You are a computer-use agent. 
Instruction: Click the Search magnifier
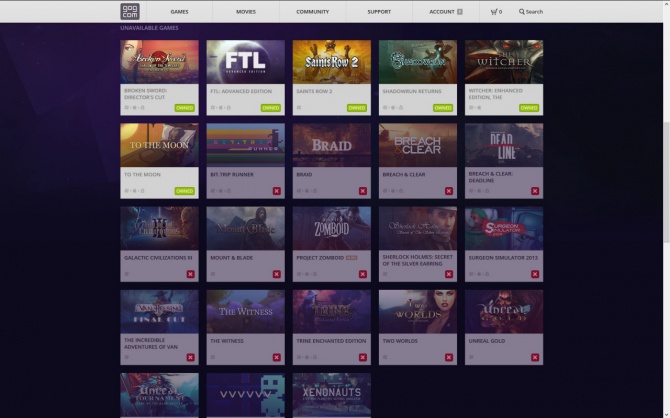[x=522, y=12]
